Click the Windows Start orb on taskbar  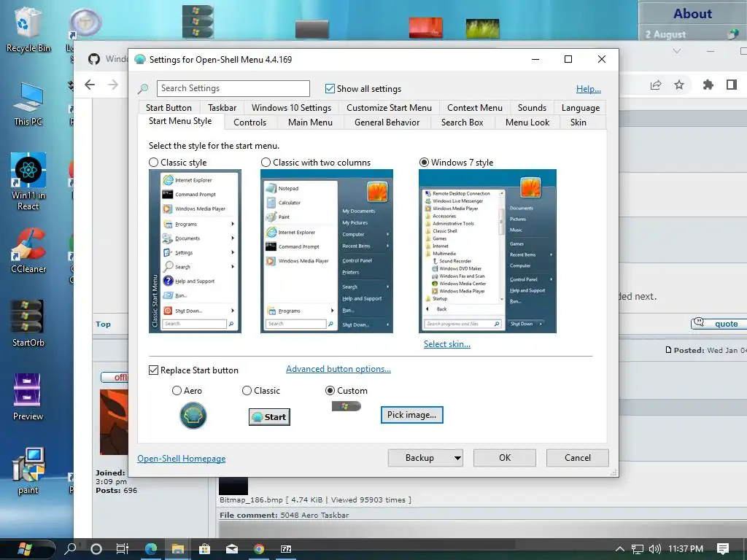click(24, 549)
